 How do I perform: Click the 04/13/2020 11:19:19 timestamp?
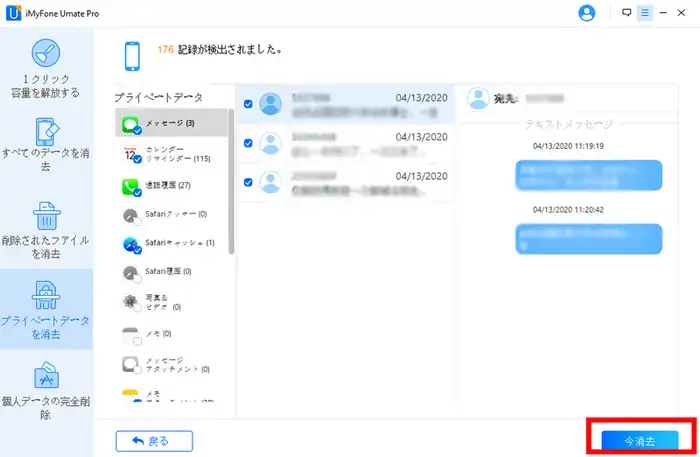[568, 146]
